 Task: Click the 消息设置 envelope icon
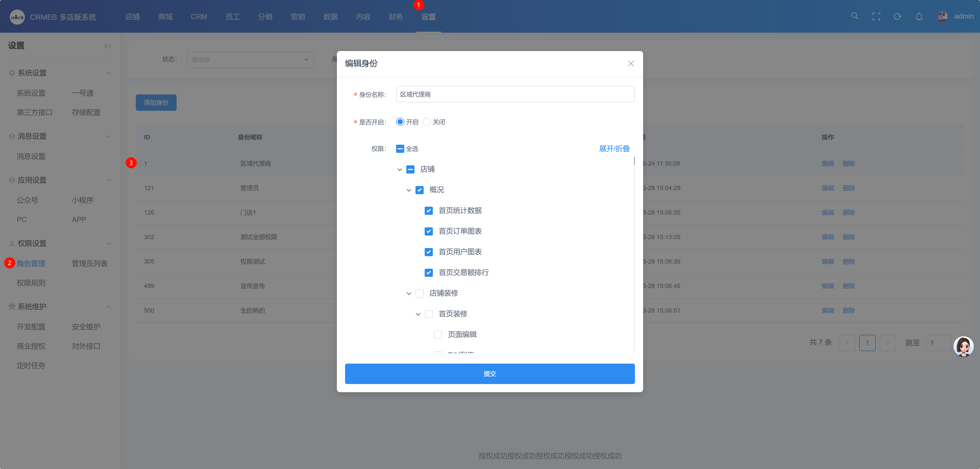(x=12, y=136)
